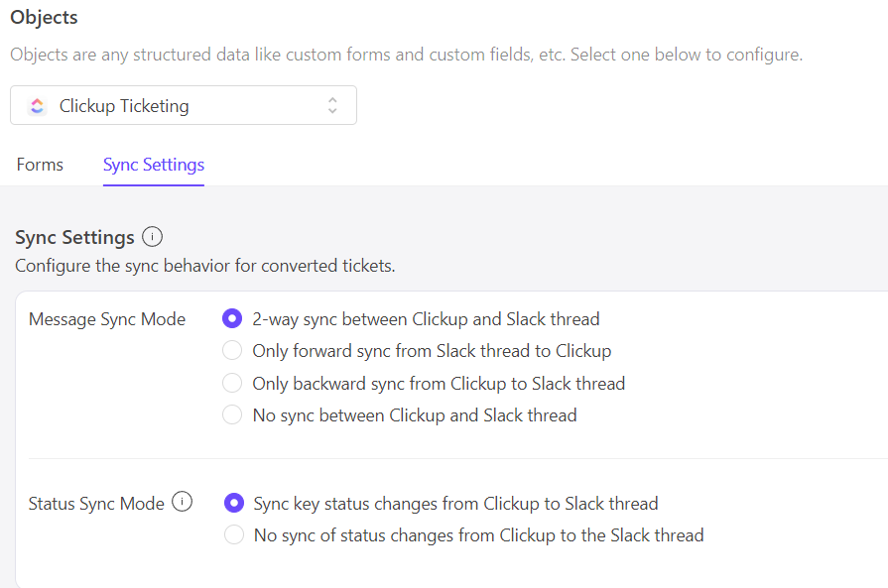Enable only backward sync from Clickup to Slack

click(232, 384)
